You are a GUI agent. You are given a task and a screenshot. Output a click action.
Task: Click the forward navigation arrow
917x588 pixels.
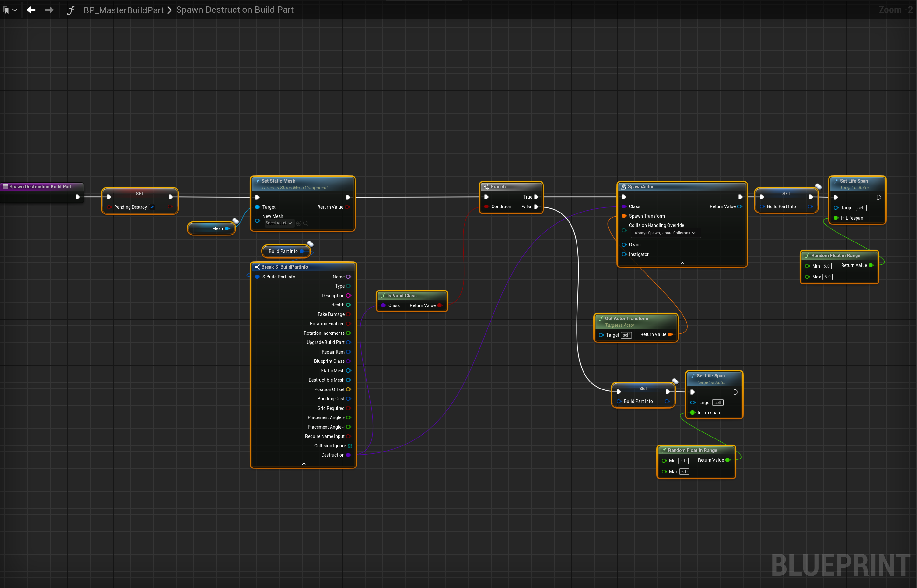[49, 10]
